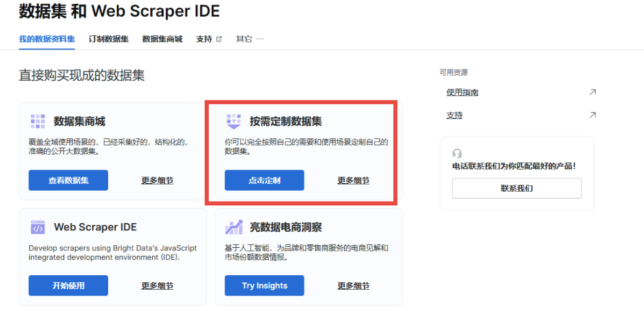Click the description starting 基于人工智能

[x=306, y=253]
